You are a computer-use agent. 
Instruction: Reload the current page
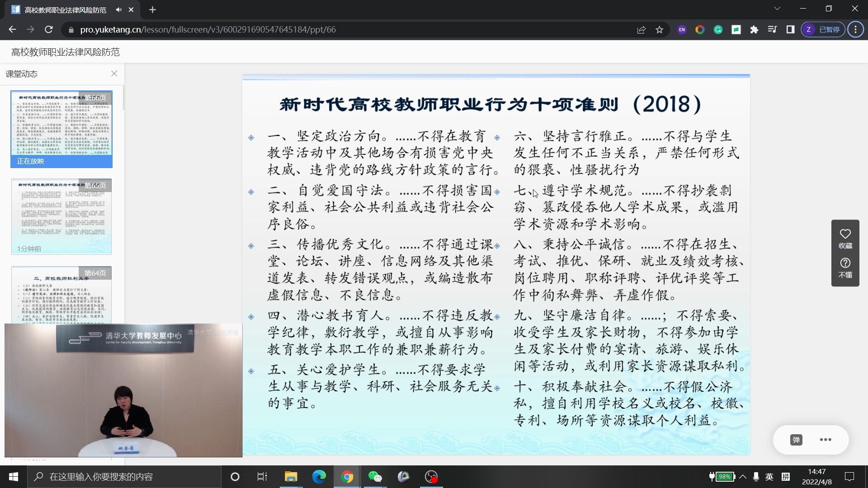click(x=49, y=30)
